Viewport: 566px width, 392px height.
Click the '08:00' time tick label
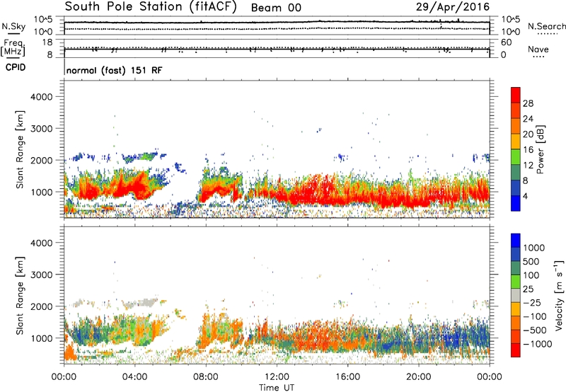point(205,377)
